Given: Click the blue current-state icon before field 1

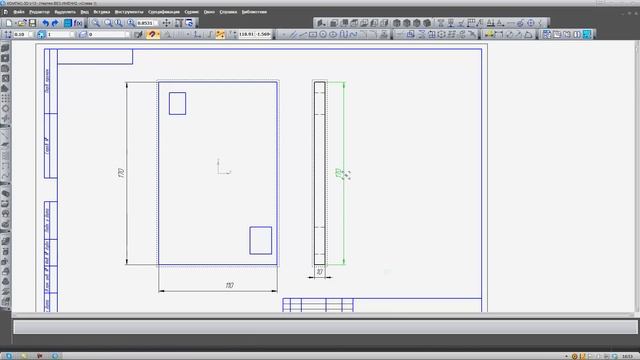Looking at the screenshot, I should pos(41,35).
